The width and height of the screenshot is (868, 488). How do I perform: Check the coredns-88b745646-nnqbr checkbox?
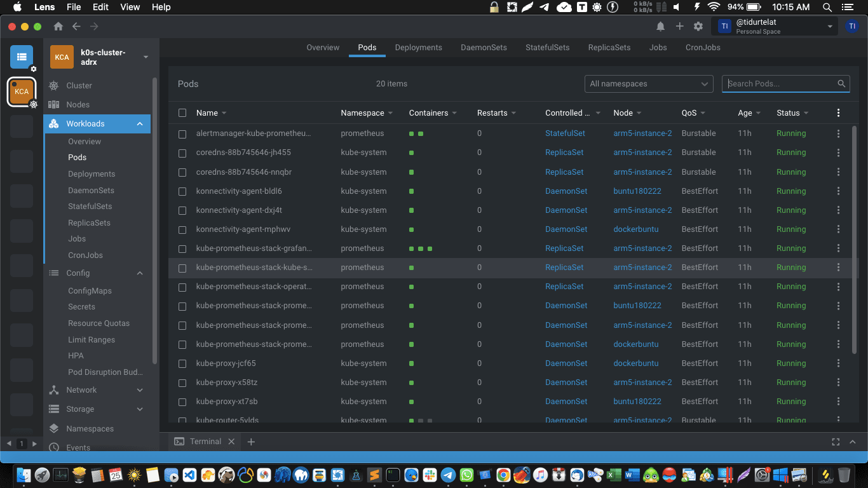point(182,172)
